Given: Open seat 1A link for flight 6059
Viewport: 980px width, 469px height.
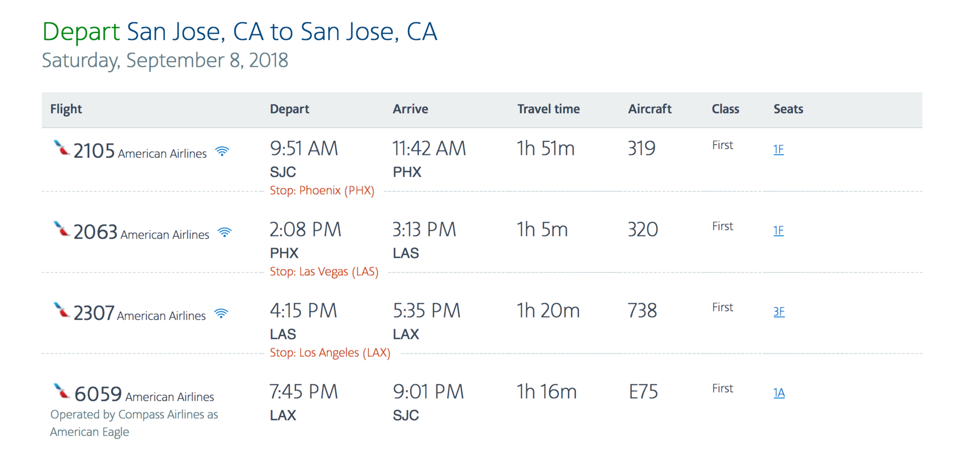Looking at the screenshot, I should [779, 393].
